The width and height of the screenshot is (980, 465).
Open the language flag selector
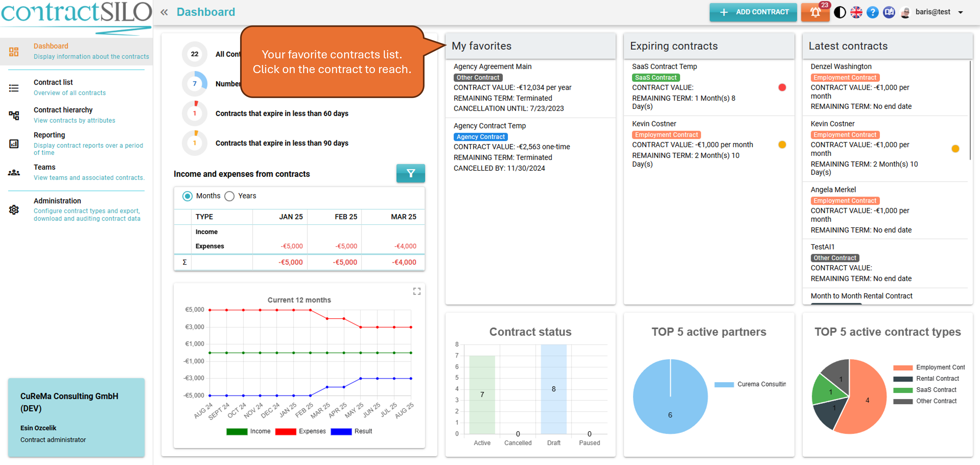coord(856,12)
